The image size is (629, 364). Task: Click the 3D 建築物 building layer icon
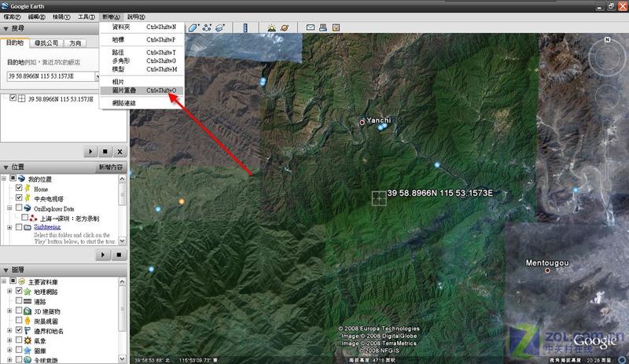tap(28, 311)
